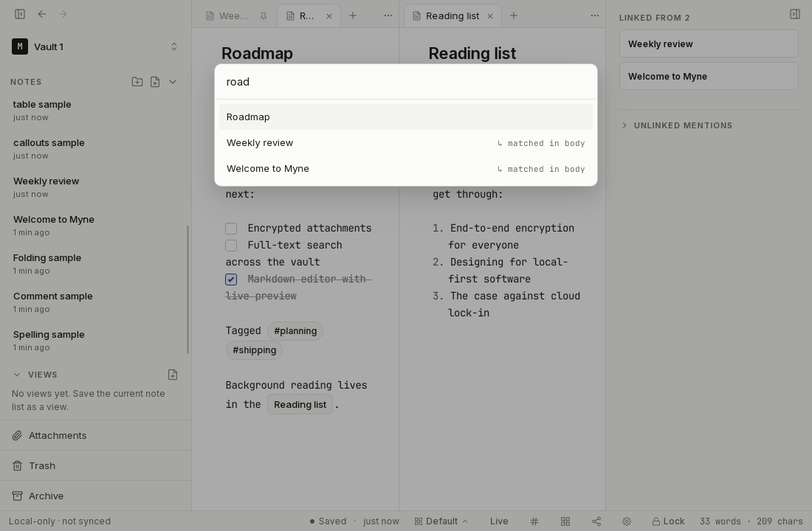Screen dimensions: 812x531
Task: Click the 'Reading list' note title heading
Action: tap(472, 53)
